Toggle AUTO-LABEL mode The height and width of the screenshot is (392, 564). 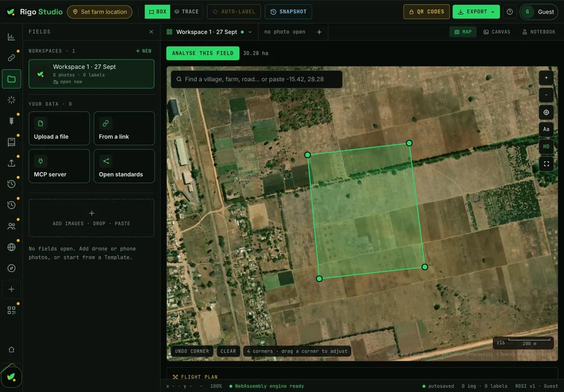(234, 12)
